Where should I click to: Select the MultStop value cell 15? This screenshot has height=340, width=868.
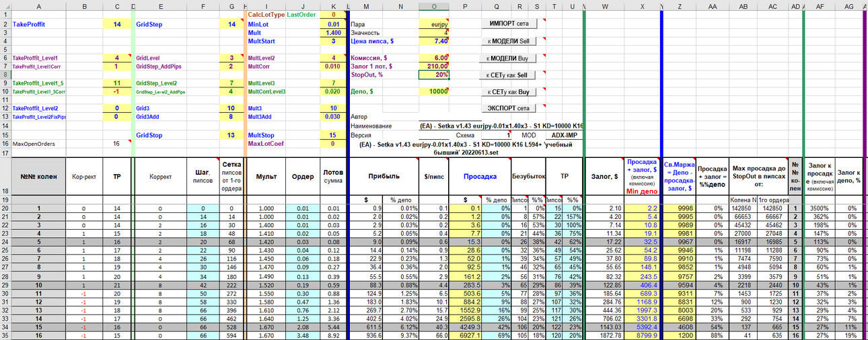[x=334, y=135]
